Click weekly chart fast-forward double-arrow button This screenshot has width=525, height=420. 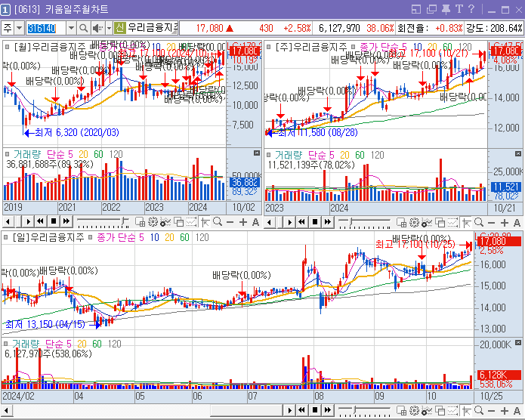click(x=327, y=222)
